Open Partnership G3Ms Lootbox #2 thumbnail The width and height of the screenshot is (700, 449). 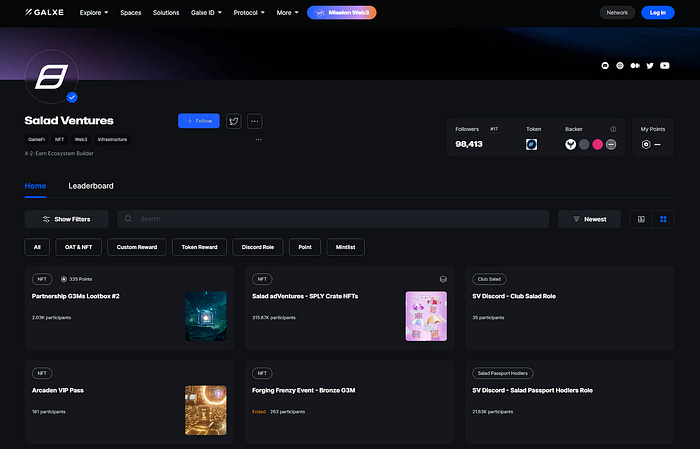(206, 316)
